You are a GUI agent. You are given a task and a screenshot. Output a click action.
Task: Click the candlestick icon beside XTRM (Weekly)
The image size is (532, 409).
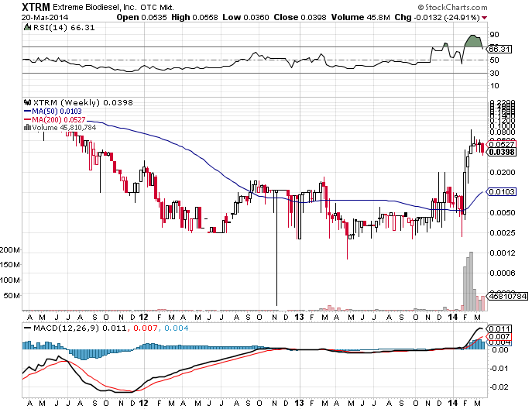pos(27,102)
